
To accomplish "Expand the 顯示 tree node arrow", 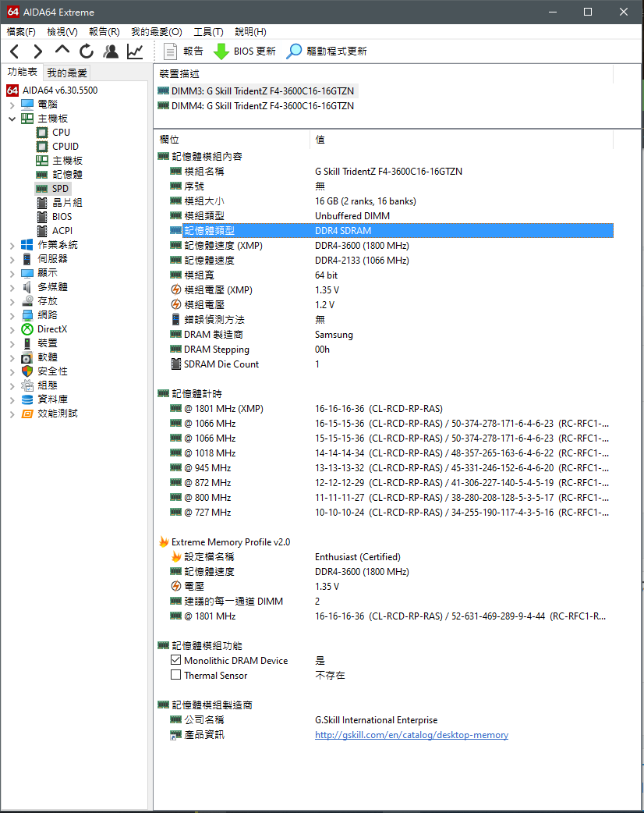I will click(12, 273).
